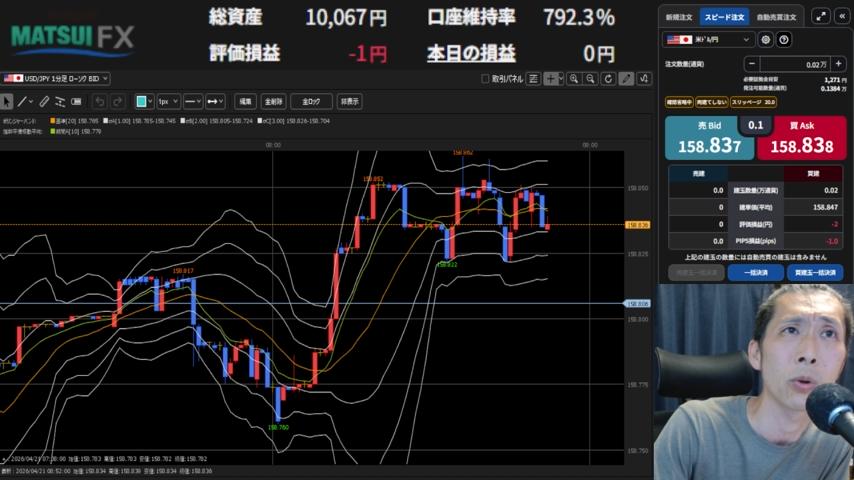Open the help question mark icon

784,39
